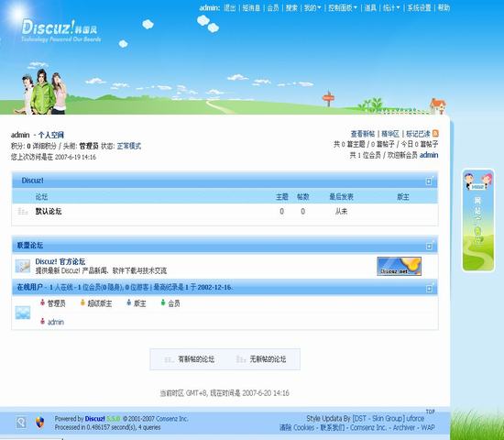Open 系统设置 in top navigation
This screenshot has width=504, height=440.
click(419, 7)
